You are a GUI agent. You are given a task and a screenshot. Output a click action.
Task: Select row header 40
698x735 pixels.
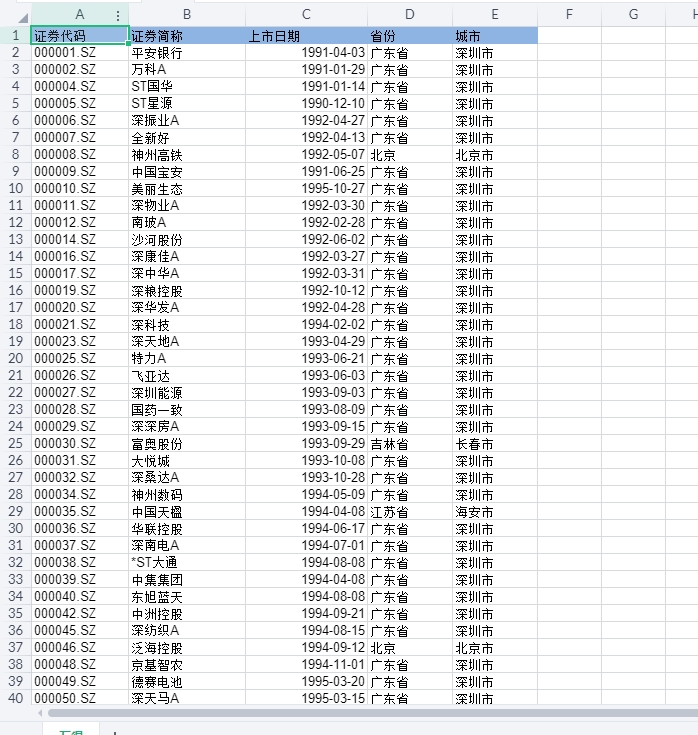tap(15, 698)
